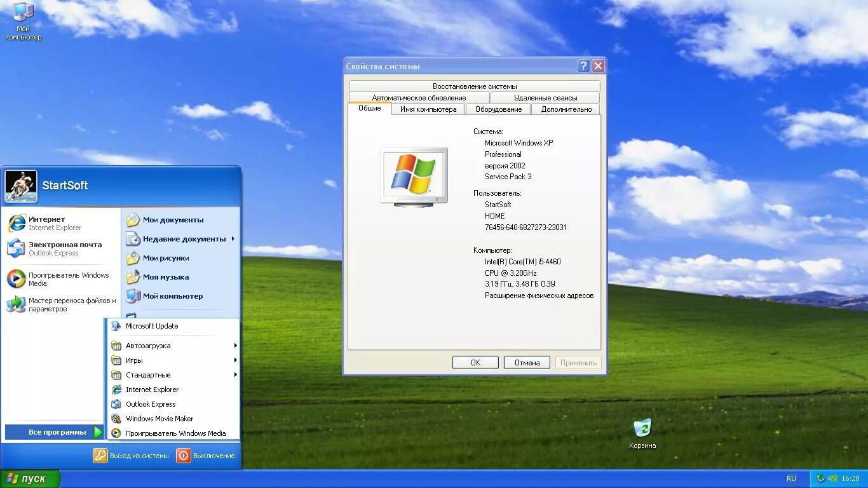Click the NVIDIA tray icon

(x=832, y=478)
